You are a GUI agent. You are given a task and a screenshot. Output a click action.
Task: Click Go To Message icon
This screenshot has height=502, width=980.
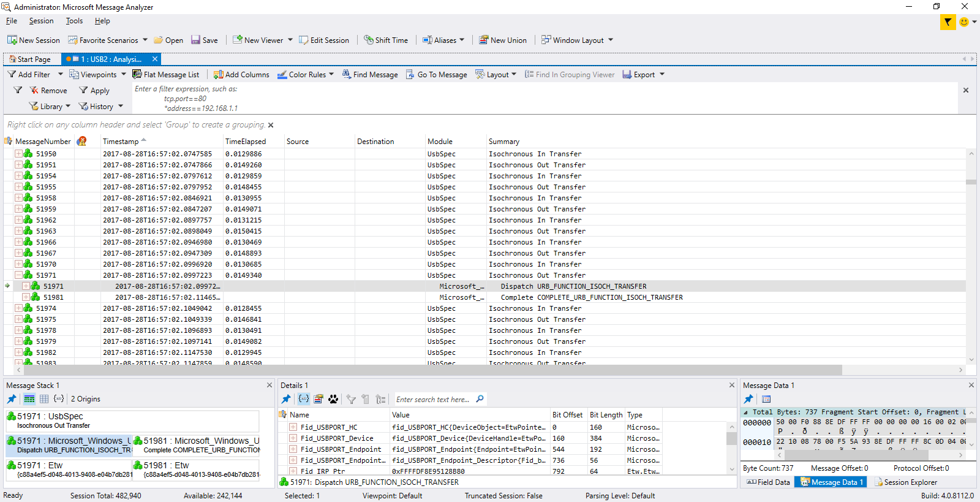[410, 74]
